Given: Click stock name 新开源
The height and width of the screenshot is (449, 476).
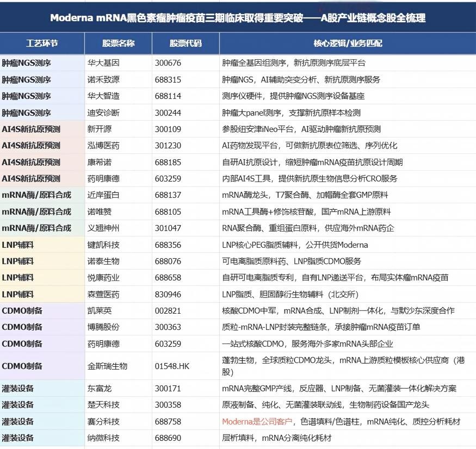Looking at the screenshot, I should pyautogui.click(x=100, y=129).
